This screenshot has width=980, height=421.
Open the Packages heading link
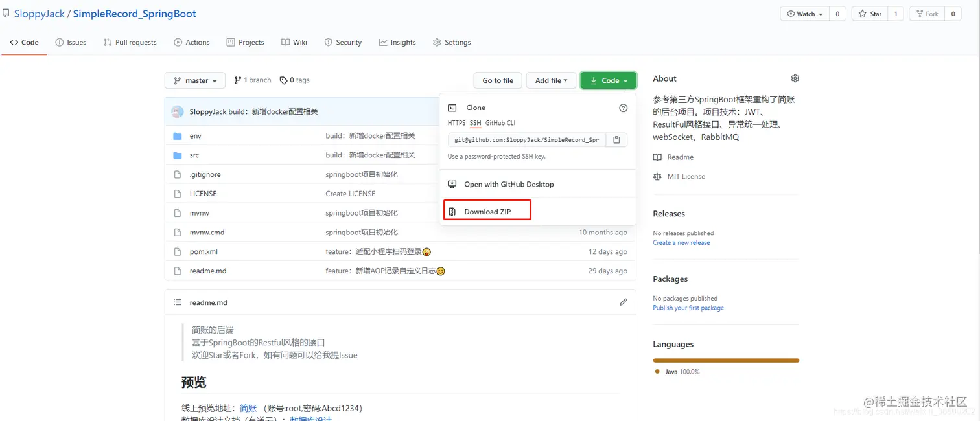[x=670, y=279]
